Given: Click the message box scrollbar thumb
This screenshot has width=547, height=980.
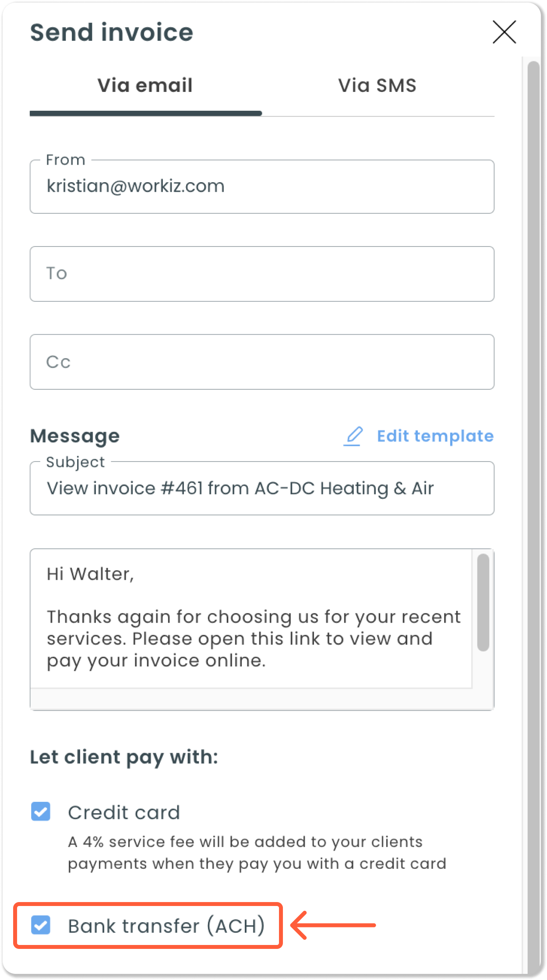Looking at the screenshot, I should [483, 603].
